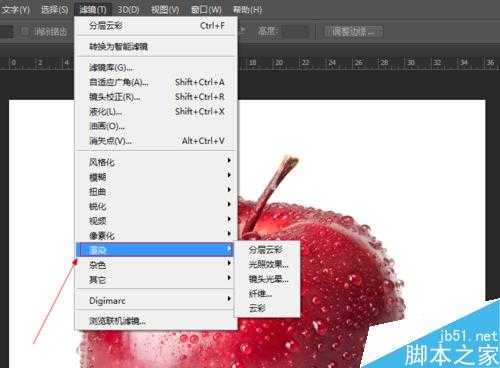This screenshot has height=368, width=500.
Task: Open the 选择(S) menu
Action: tap(54, 9)
